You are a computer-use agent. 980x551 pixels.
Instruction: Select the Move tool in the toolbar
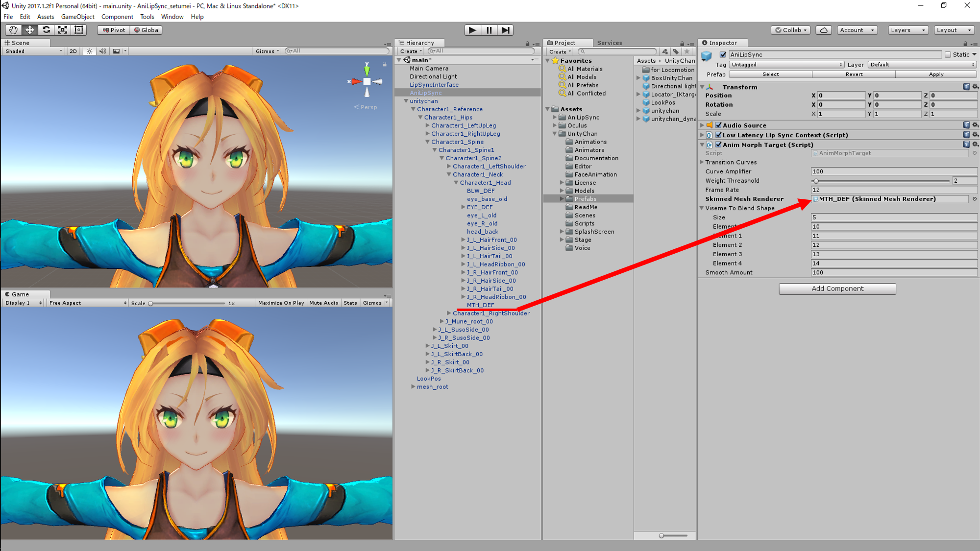29,30
